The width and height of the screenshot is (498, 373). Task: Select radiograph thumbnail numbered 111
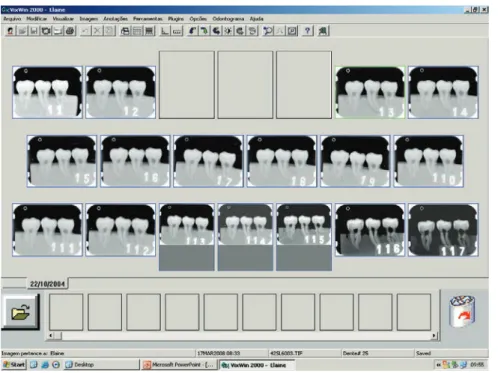coord(47,230)
